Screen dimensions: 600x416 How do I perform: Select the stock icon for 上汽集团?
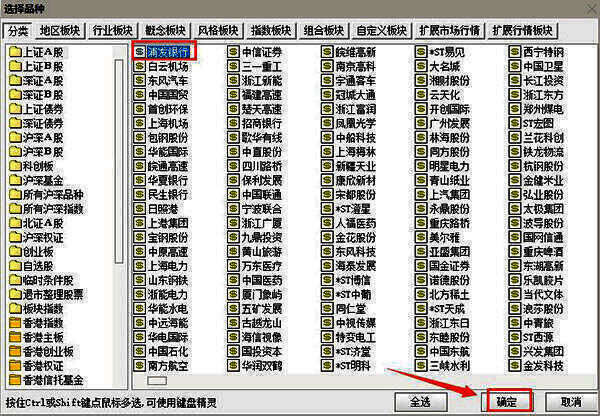click(421, 194)
